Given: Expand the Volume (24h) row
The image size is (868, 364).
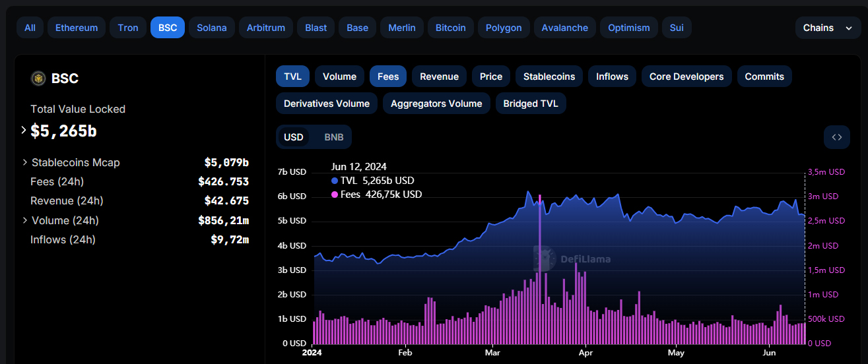Looking at the screenshot, I should point(25,220).
